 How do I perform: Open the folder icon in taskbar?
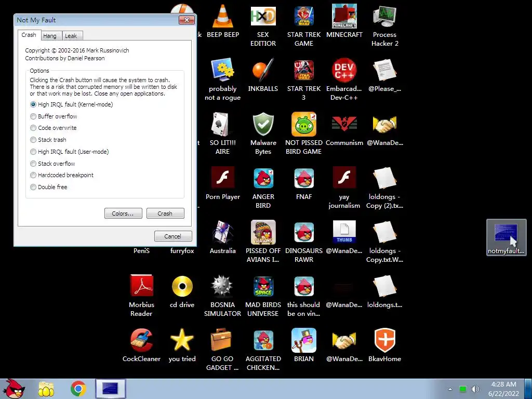[46, 389]
